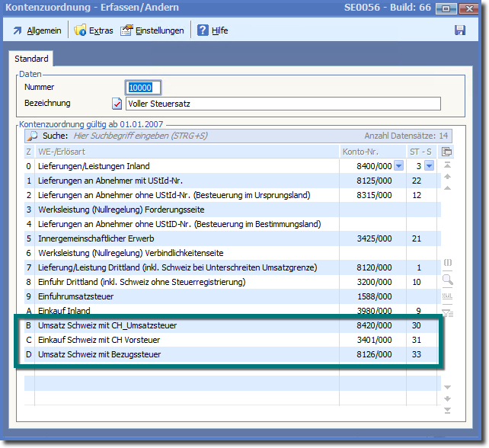Toggle the checkmark icon beside Bezeichnung
The height and width of the screenshot is (448, 489).
pyautogui.click(x=117, y=104)
